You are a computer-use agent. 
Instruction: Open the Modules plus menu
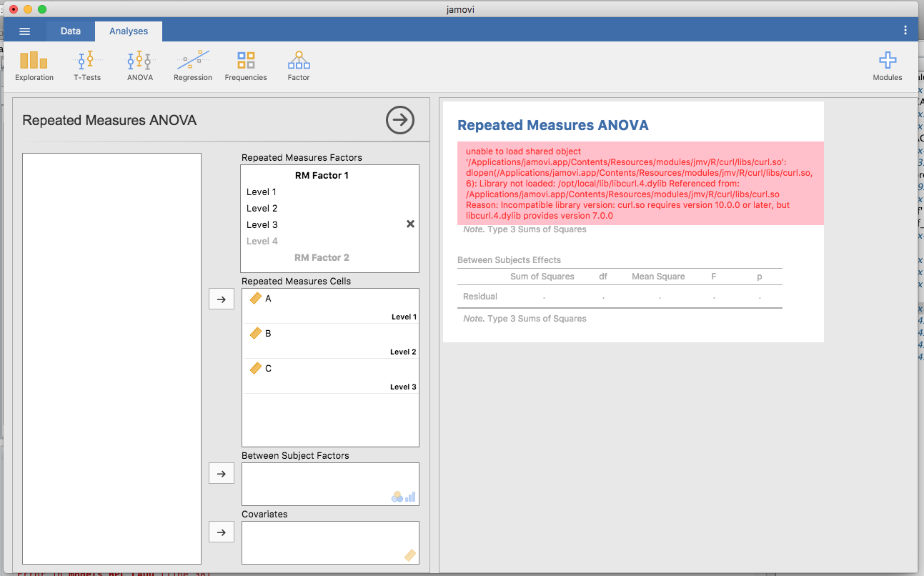(888, 66)
